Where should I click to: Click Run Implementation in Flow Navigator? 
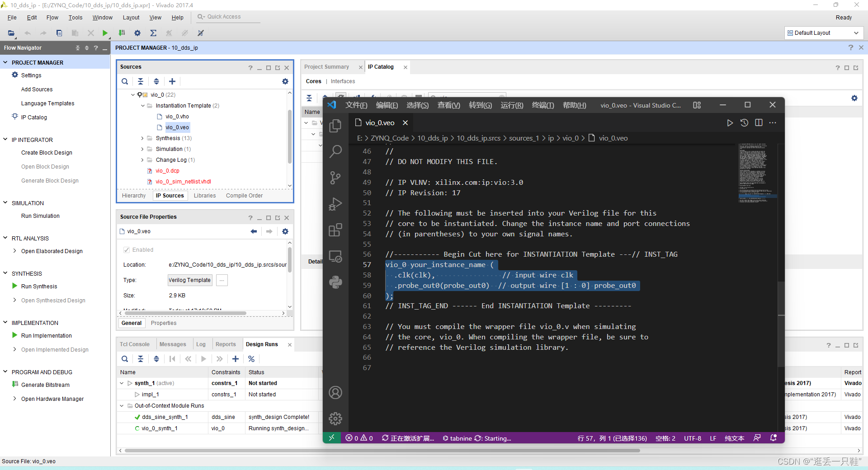pyautogui.click(x=46, y=336)
